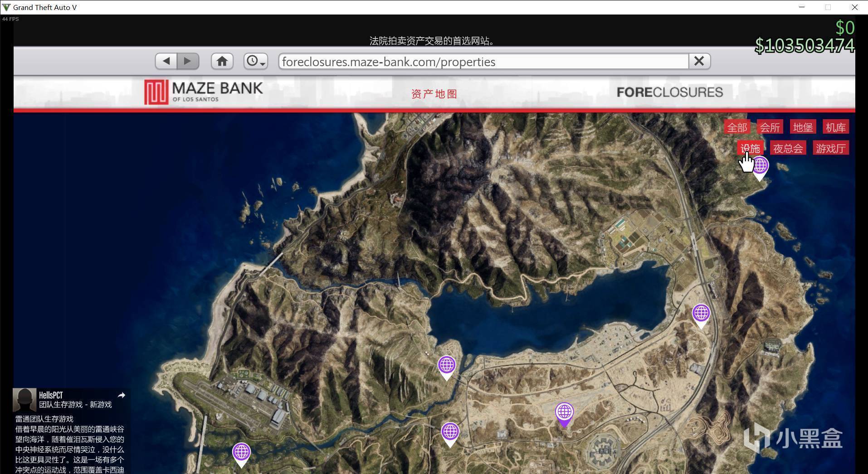Select the facility pin just below the 设施 button

point(760,168)
